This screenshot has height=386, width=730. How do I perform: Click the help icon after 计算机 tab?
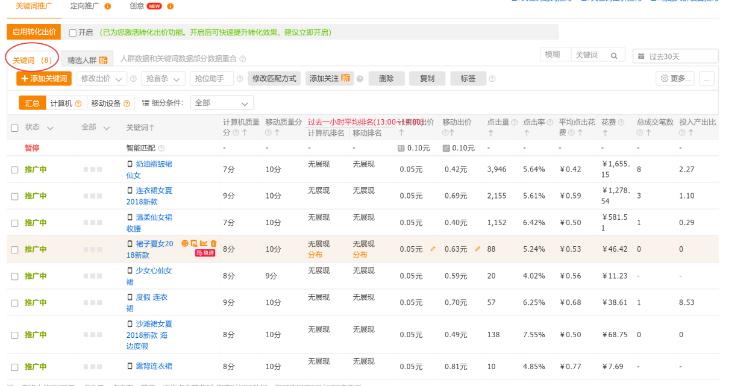point(78,103)
